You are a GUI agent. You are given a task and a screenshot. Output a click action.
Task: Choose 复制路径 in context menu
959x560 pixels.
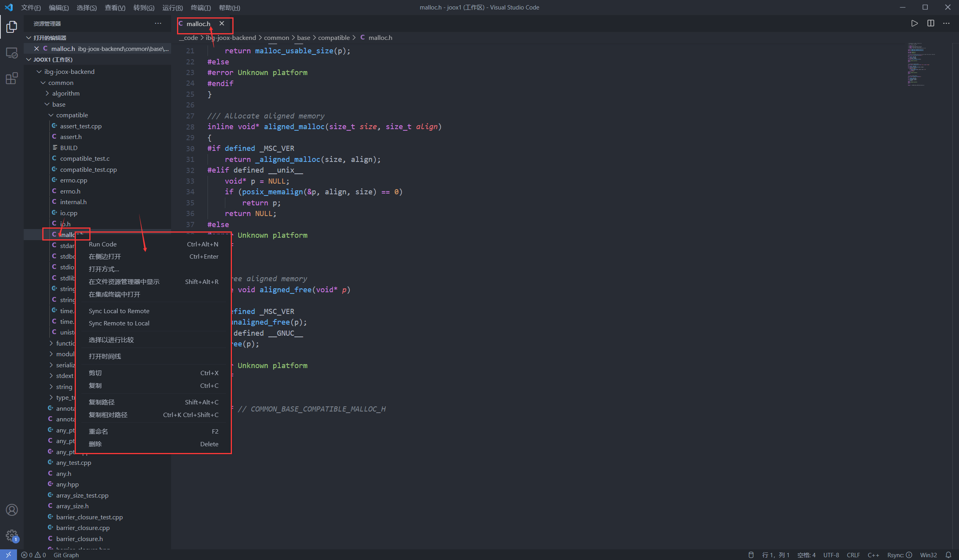(x=102, y=402)
